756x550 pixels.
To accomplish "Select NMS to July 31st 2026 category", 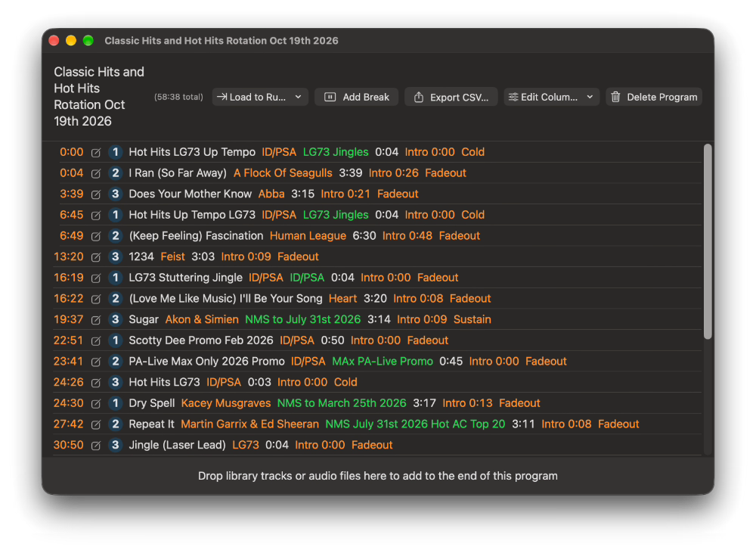I will pyautogui.click(x=303, y=319).
